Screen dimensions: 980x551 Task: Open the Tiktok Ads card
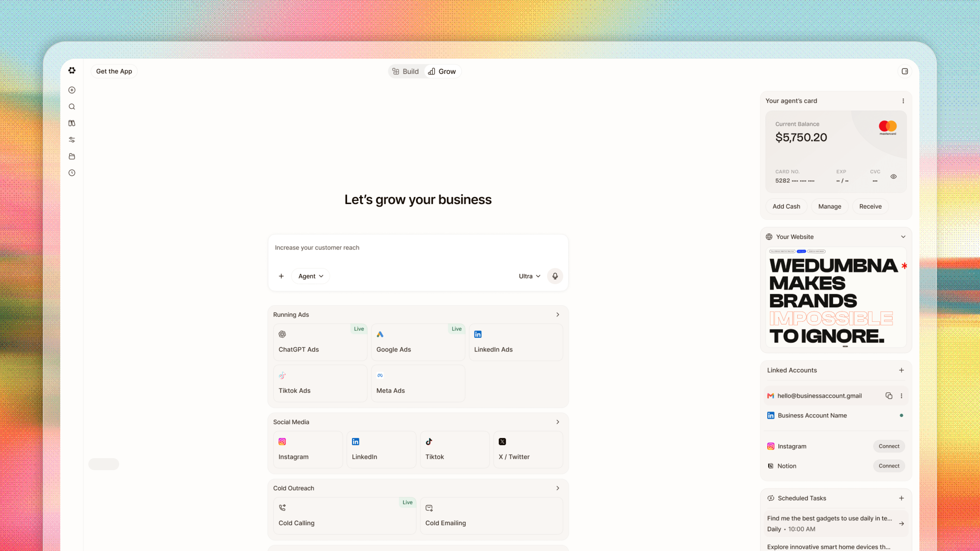pyautogui.click(x=320, y=383)
